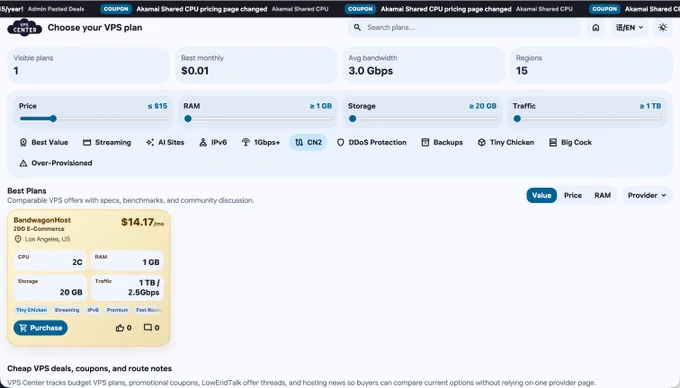Toggle the Best Value filter
This screenshot has height=388, width=680.
(44, 142)
